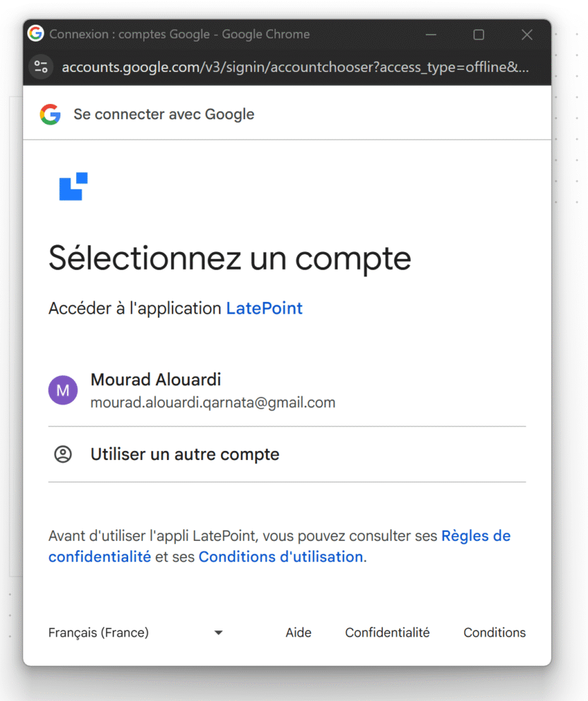Open the Français (France) language dropdown
This screenshot has height=701, width=588.
[x=99, y=633]
